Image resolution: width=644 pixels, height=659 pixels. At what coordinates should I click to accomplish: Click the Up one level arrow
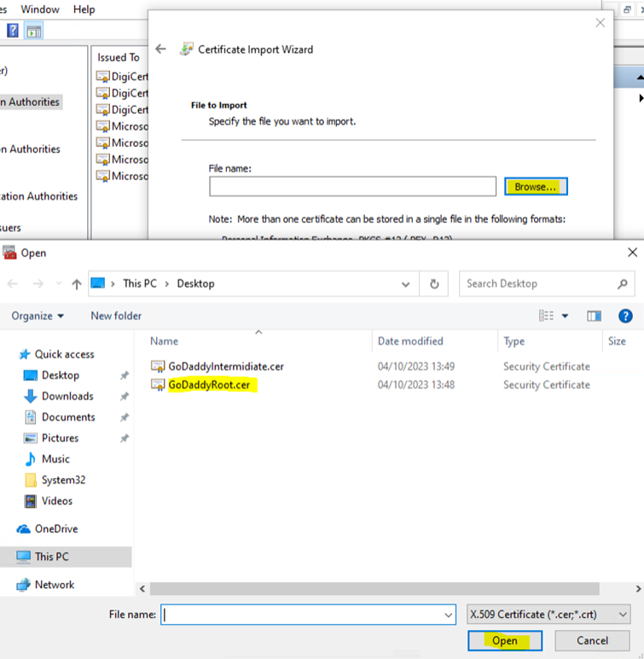pos(76,284)
